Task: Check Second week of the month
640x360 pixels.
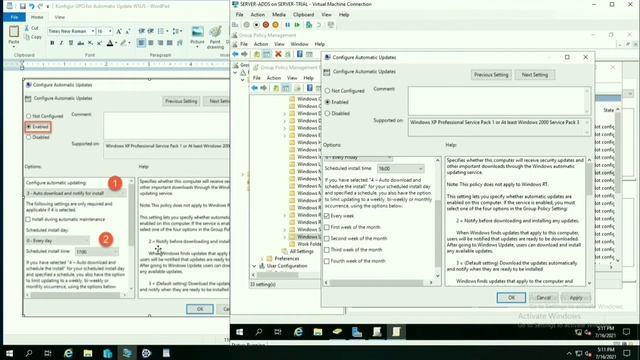Action: [327, 238]
